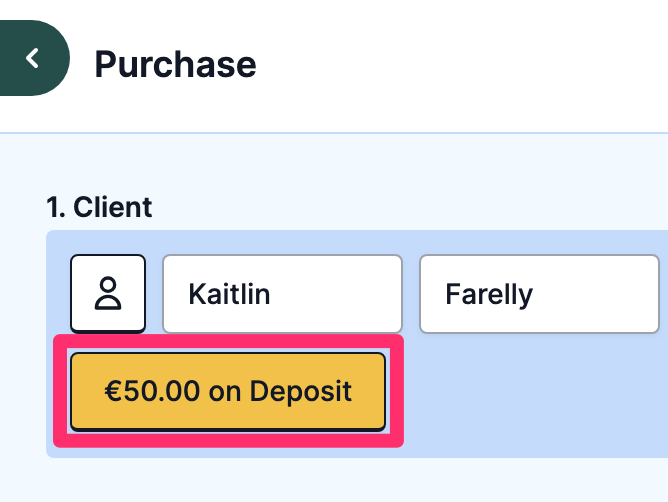This screenshot has width=668, height=502.
Task: Use the client's €50.00 deposit
Action: tap(228, 391)
